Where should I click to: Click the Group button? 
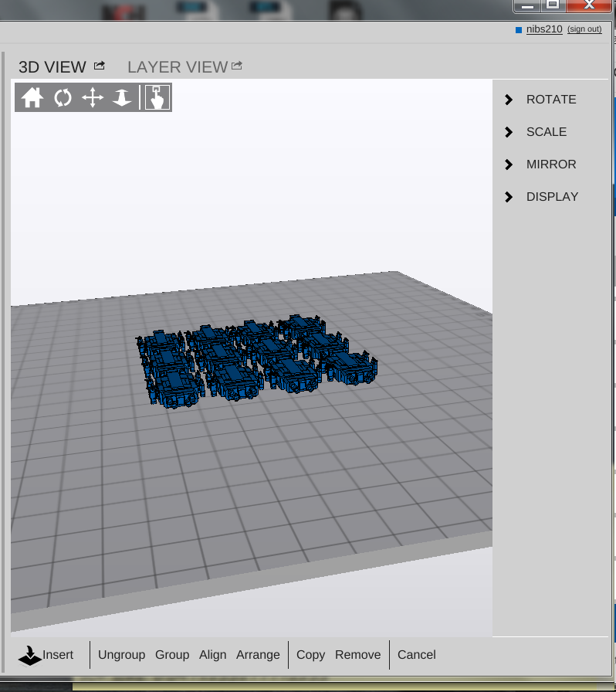(172, 655)
